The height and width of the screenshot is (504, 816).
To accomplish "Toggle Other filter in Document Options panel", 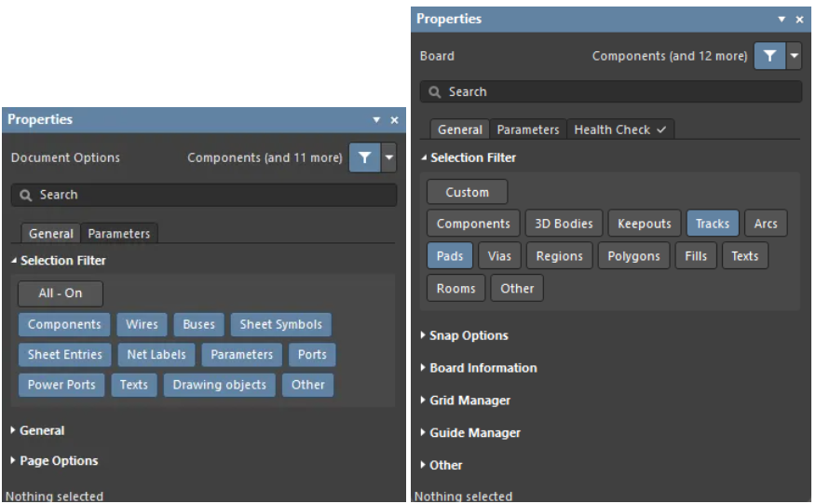I will point(308,385).
